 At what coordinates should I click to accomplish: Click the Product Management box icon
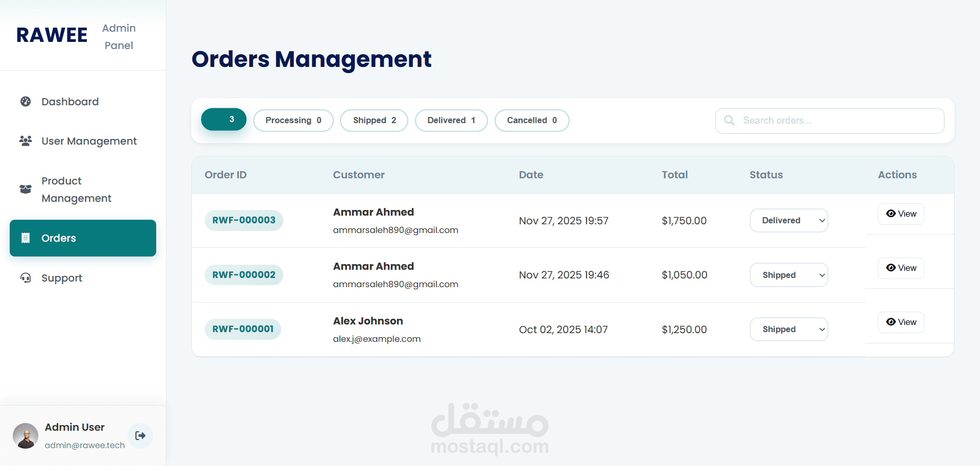pyautogui.click(x=26, y=189)
